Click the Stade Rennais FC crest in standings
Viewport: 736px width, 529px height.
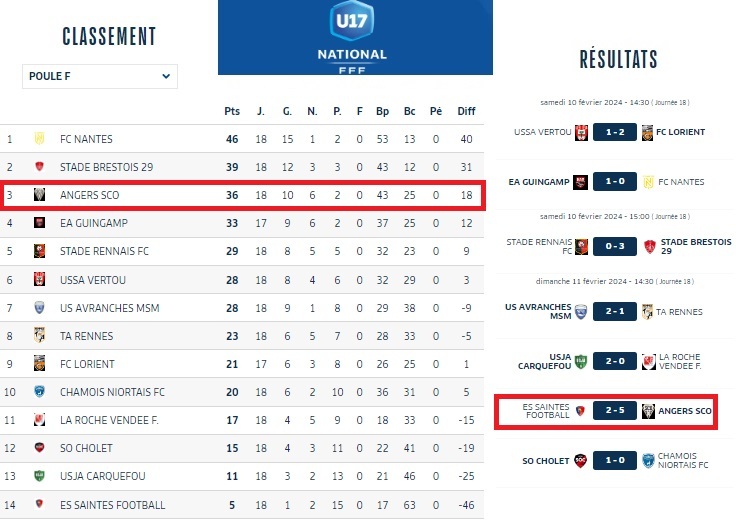pos(40,251)
